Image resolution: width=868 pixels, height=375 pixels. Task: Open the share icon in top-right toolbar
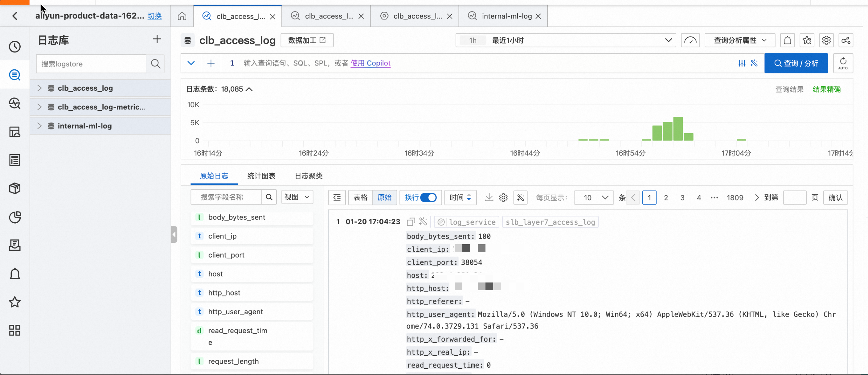coord(845,40)
